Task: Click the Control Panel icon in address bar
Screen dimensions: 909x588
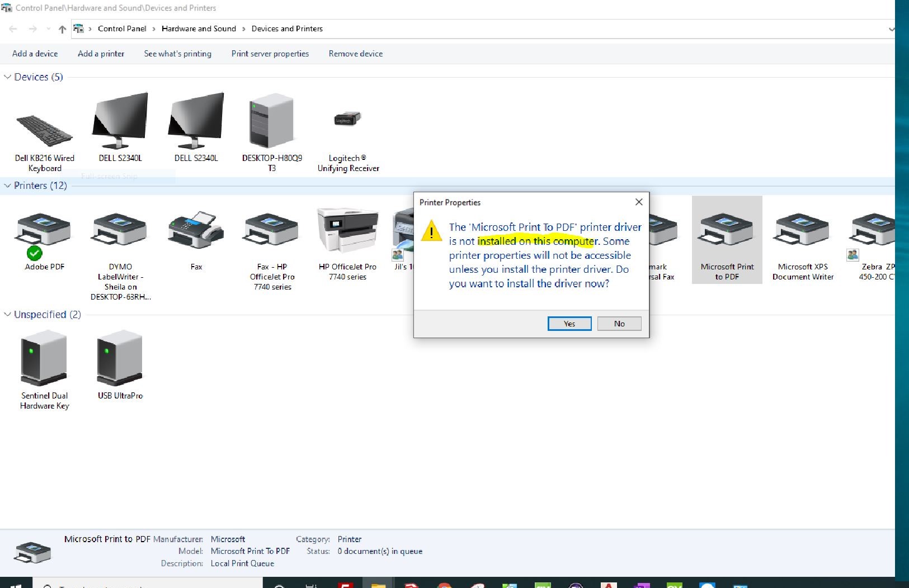Action: 79,29
